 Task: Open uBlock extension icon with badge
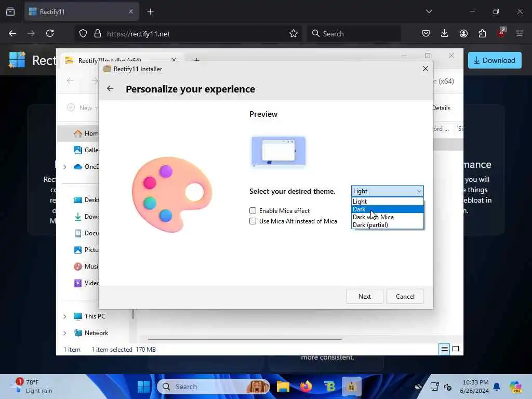[501, 33]
